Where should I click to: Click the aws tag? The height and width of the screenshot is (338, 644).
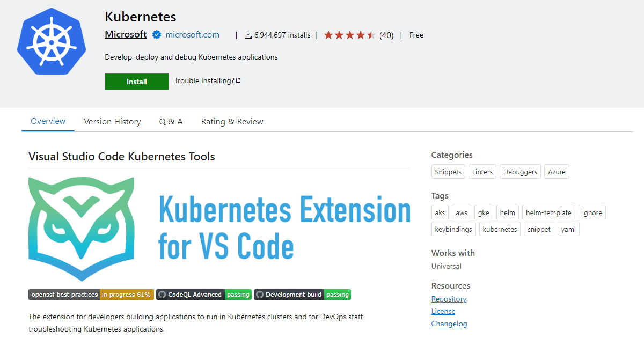click(x=462, y=212)
